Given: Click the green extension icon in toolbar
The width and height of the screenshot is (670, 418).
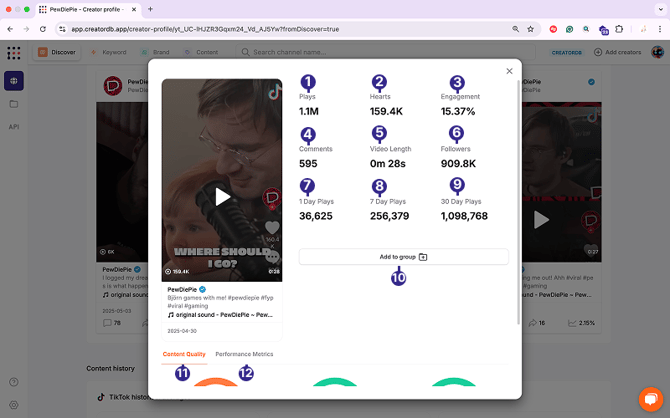Looking at the screenshot, I should coord(569,29).
